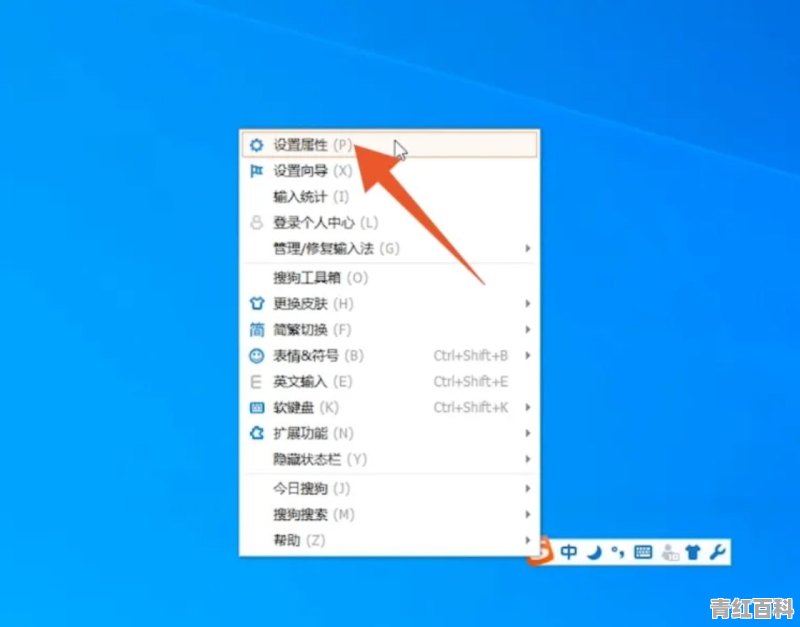Click the keyboard icon beside 软键盘
Viewport: 800px width, 627px height.
click(x=257, y=408)
